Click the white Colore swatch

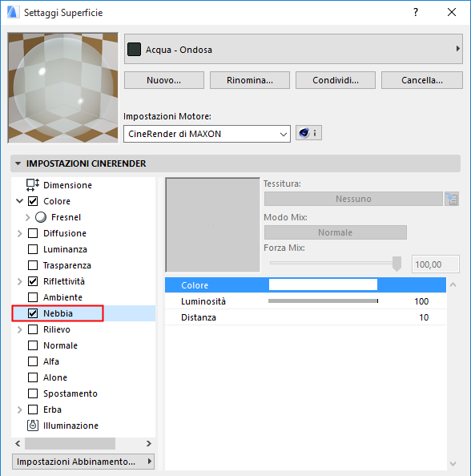[x=323, y=284]
